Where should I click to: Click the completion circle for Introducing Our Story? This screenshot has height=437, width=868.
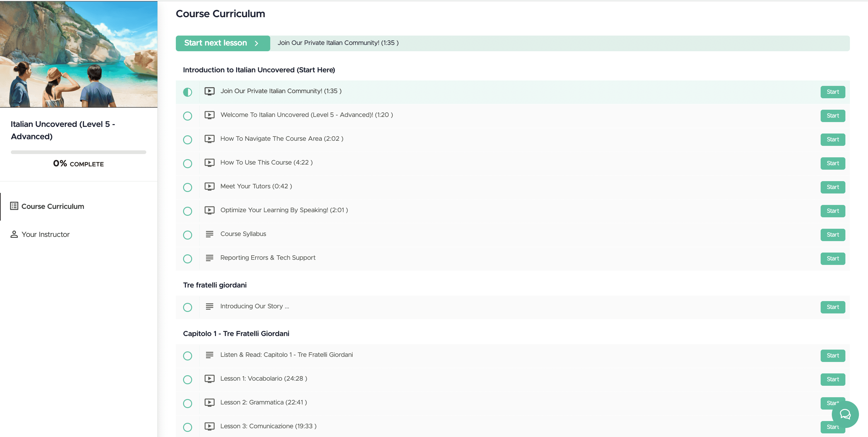187,307
